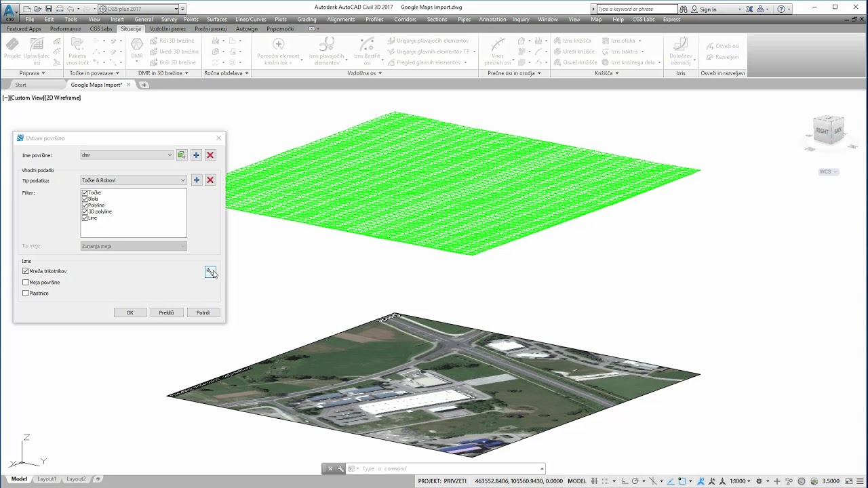This screenshot has height=488, width=868.
Task: Click the keyword search input field
Action: click(x=637, y=9)
